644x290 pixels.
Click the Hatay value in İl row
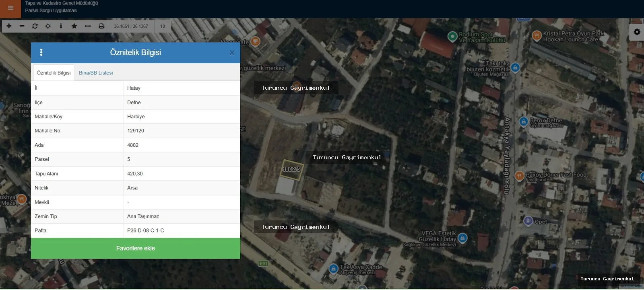(x=134, y=88)
